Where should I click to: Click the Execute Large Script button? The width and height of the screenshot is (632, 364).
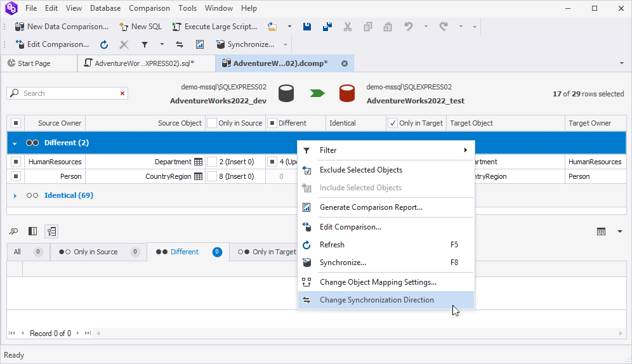215,27
